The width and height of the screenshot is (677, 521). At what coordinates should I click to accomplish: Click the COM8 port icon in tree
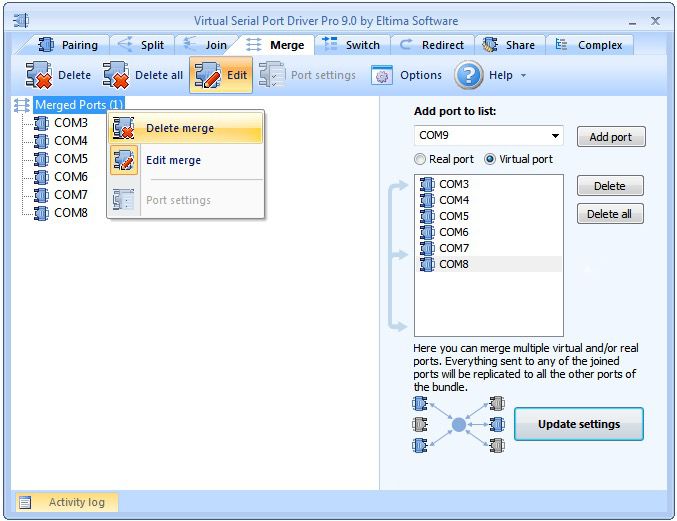coord(41,213)
